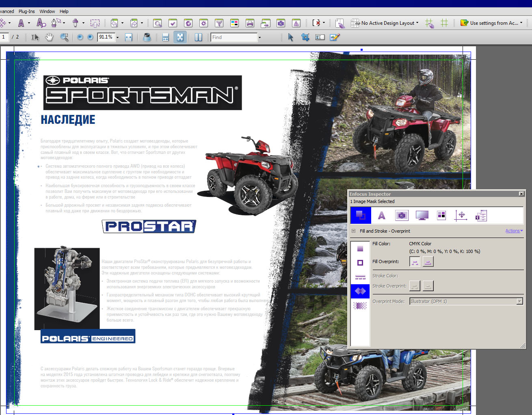Click the edit design grid icon

429,23
